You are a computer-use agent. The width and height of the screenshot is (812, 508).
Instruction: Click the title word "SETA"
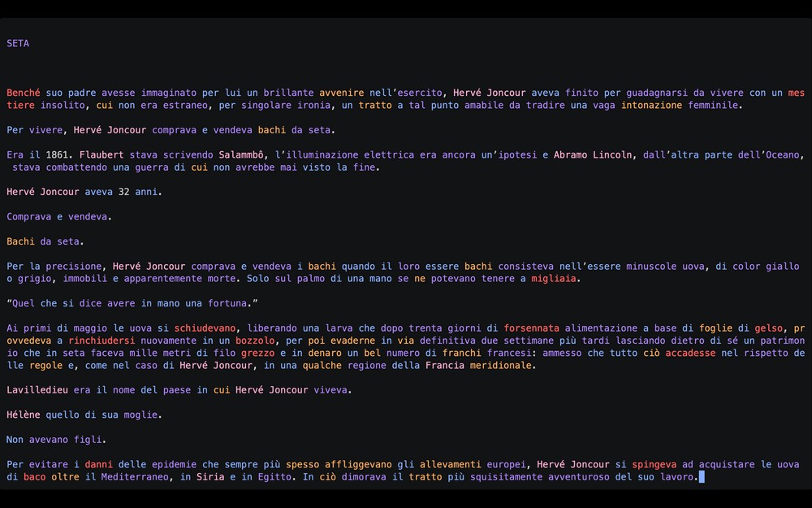point(18,43)
